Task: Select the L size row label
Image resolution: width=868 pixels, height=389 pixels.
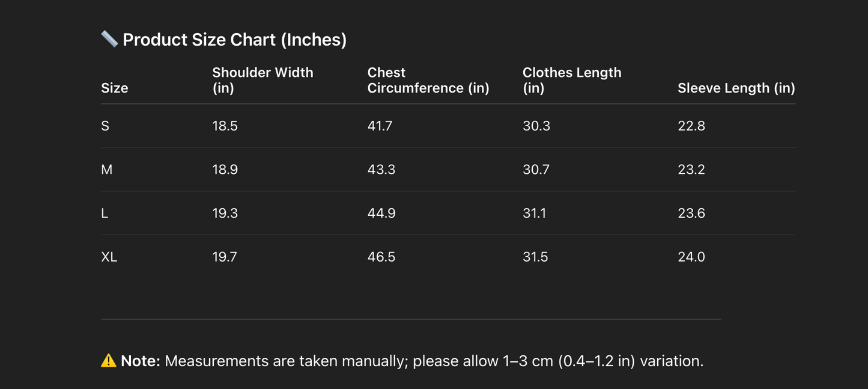Action: tap(105, 213)
